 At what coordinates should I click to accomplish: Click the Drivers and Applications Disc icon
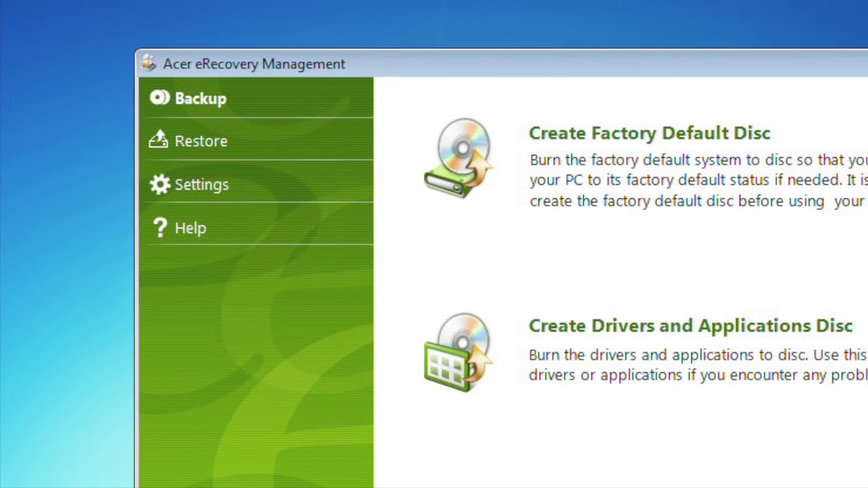(x=458, y=352)
